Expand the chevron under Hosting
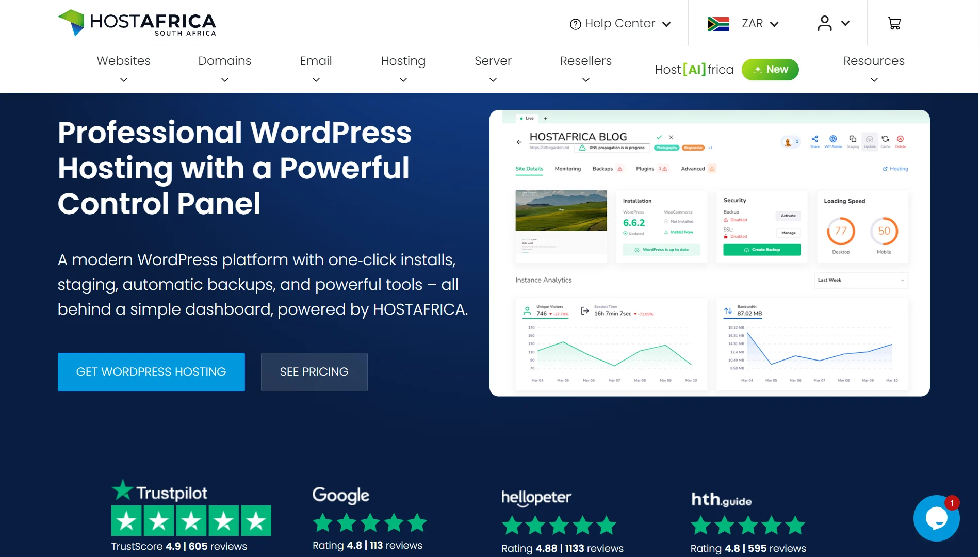This screenshot has height=557, width=980. coord(403,80)
